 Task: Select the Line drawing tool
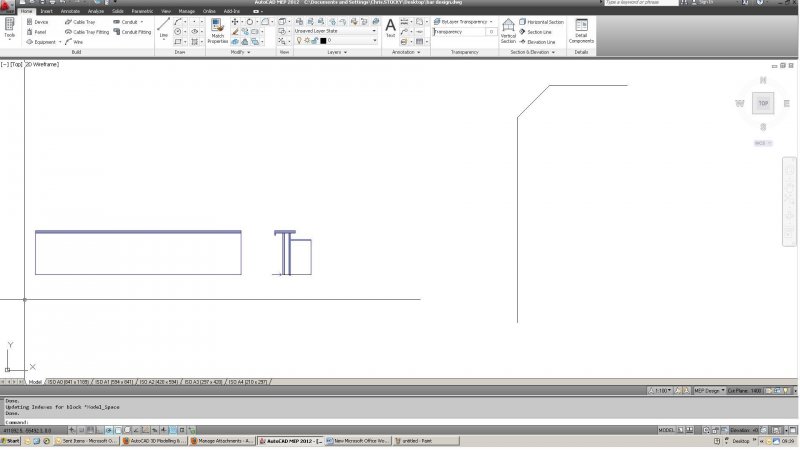pos(163,27)
